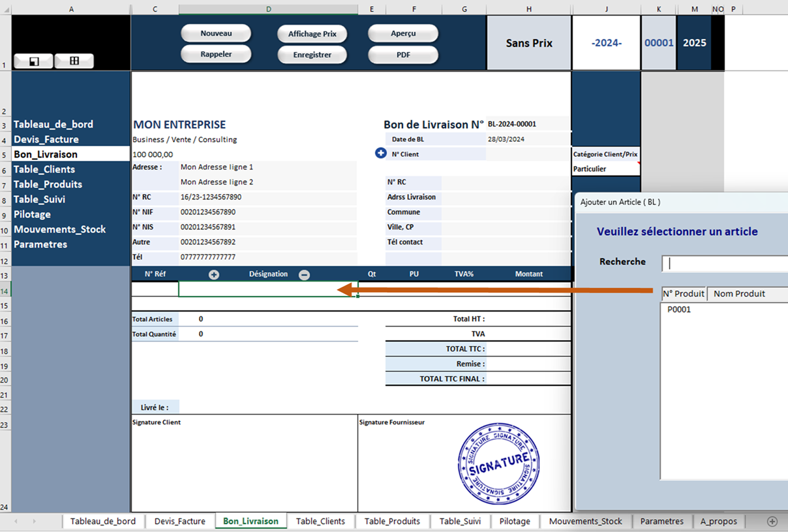Click the single-pane view icon button
This screenshot has width=788, height=532.
[x=34, y=61]
